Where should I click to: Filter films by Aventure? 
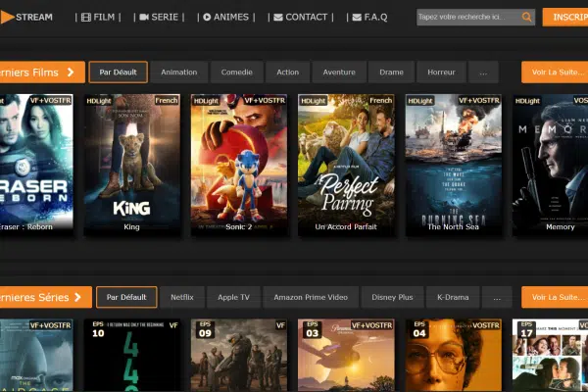coord(339,72)
